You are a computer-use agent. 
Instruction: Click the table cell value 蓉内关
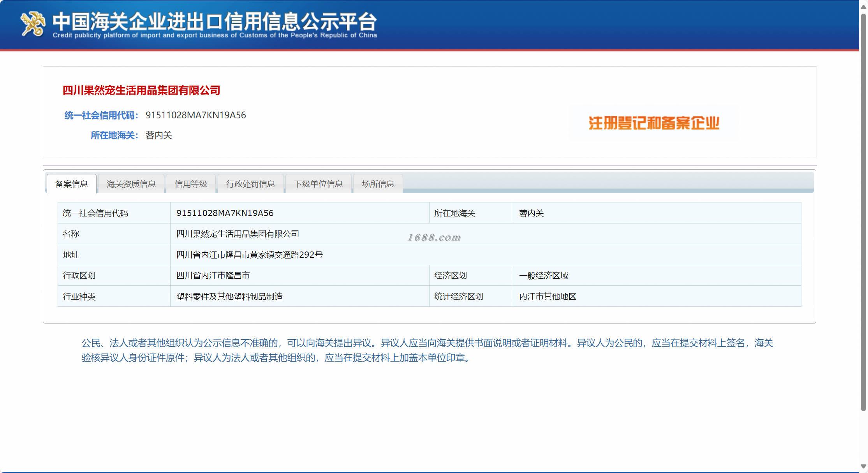[532, 213]
